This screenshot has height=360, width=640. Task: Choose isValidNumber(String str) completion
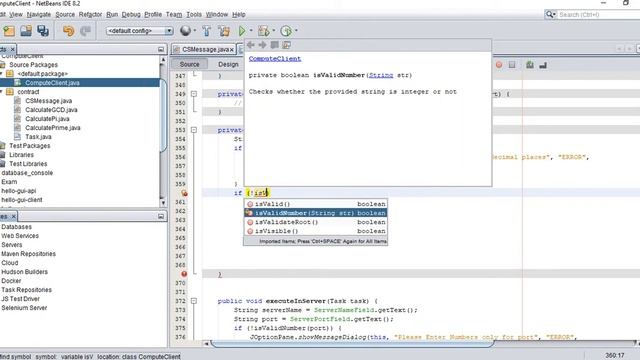316,213
